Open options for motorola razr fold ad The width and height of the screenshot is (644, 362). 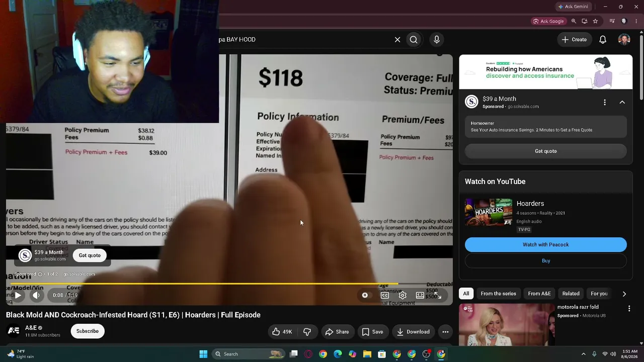tap(629, 308)
